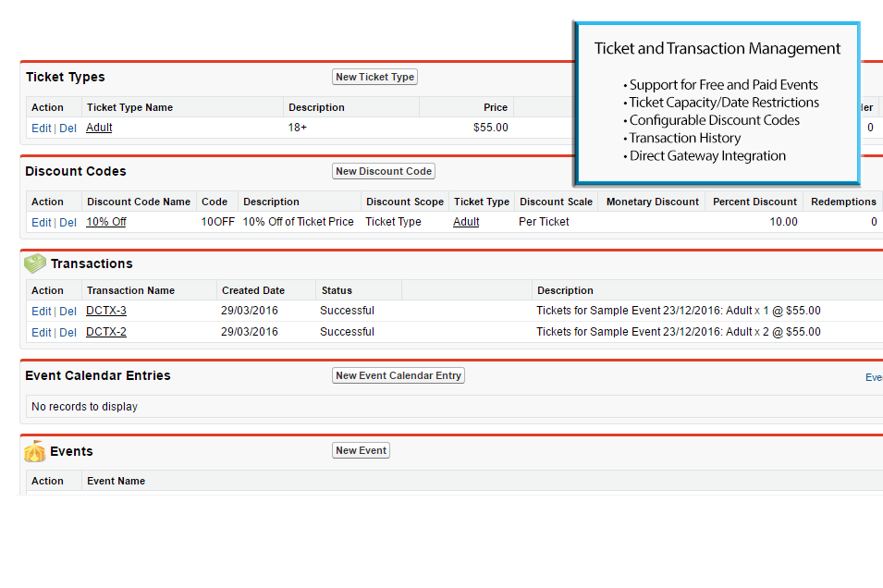Open the Adult ticket type name link
This screenshot has width=883, height=588.
click(99, 128)
